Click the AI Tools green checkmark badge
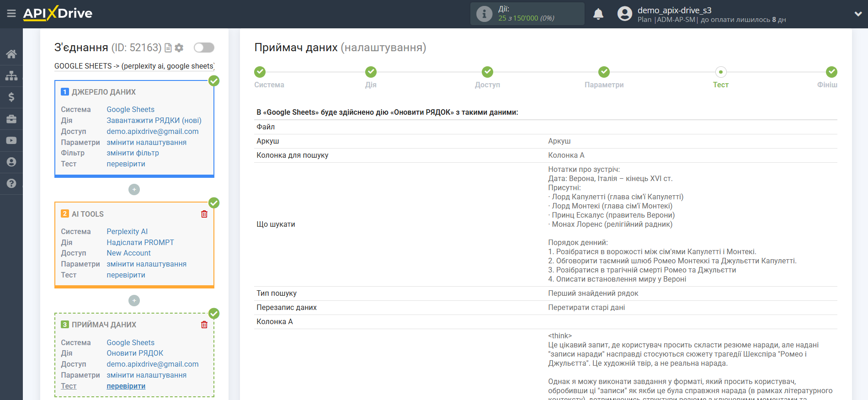This screenshot has height=400, width=868. click(214, 203)
